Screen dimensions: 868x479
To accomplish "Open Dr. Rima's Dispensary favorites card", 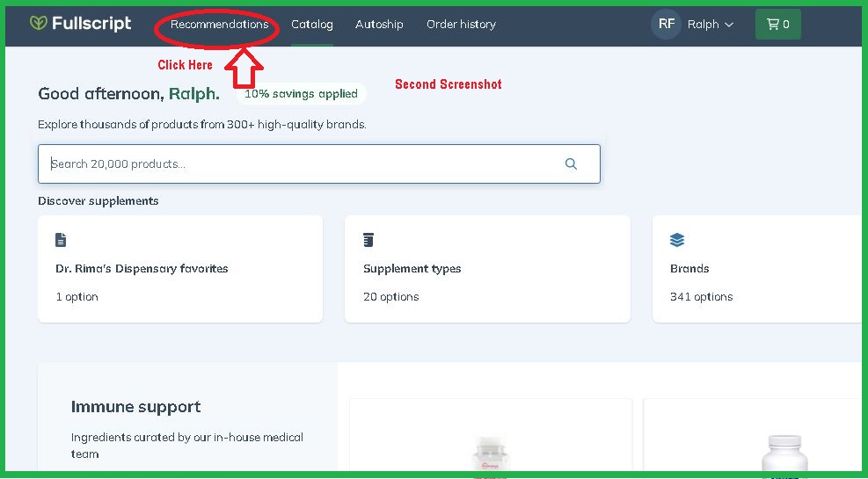I will tap(180, 269).
